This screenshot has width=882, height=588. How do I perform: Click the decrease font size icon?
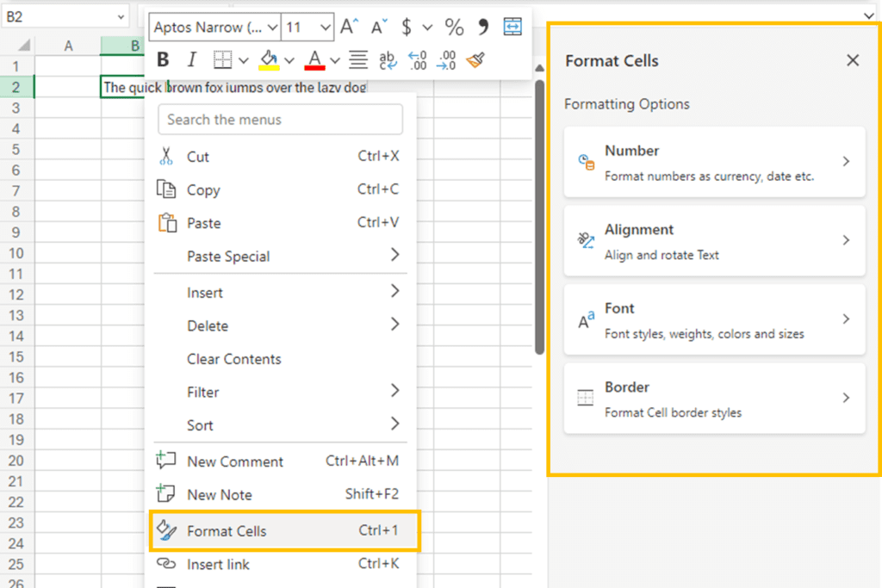(x=378, y=27)
